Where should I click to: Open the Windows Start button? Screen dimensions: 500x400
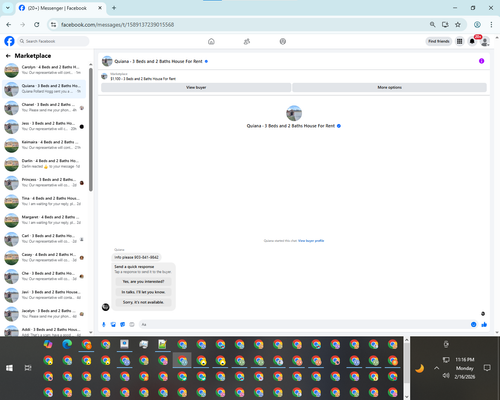9,368
